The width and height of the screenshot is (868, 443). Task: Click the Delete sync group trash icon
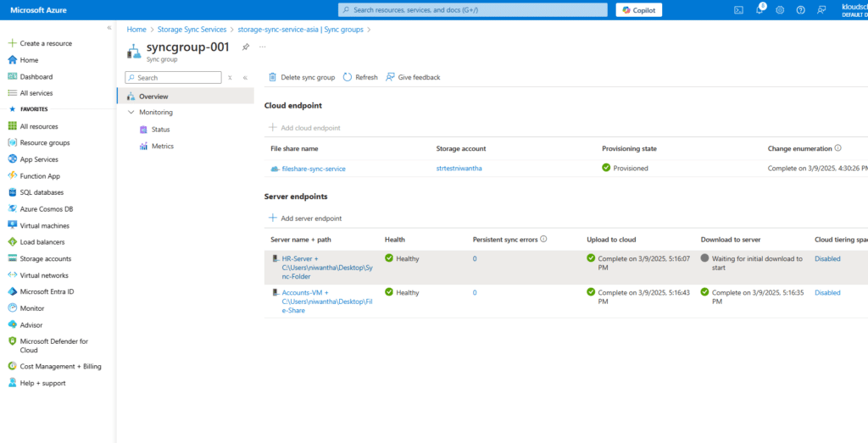point(272,77)
